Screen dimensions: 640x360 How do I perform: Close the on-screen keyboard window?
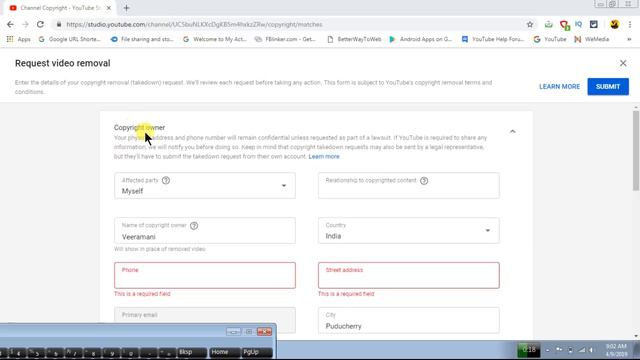tap(264, 332)
